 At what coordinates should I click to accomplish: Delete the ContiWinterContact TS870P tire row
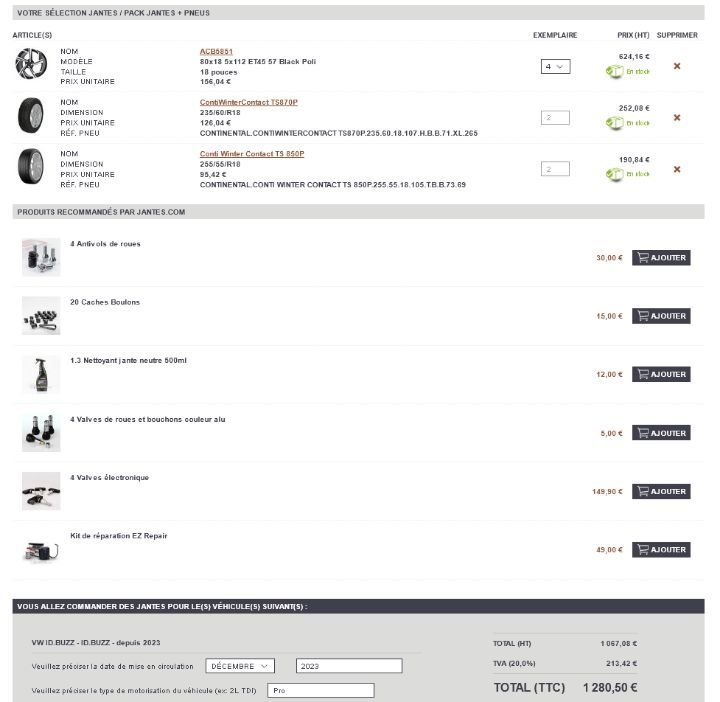click(677, 118)
